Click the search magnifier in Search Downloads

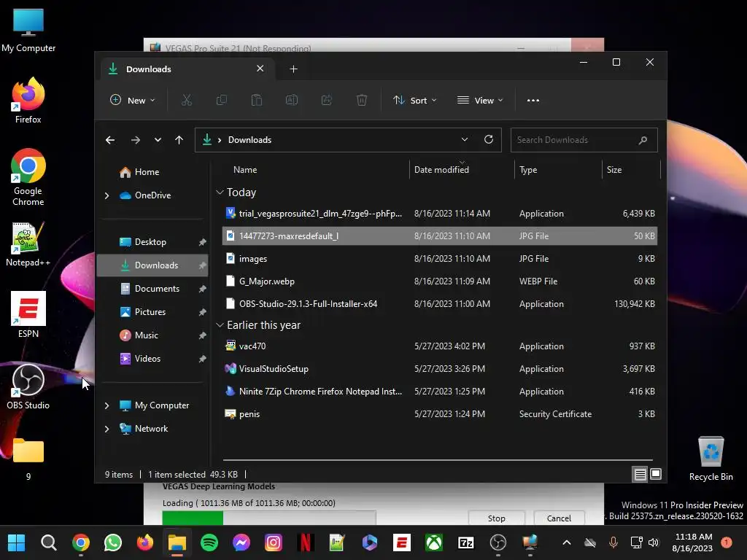(643, 140)
